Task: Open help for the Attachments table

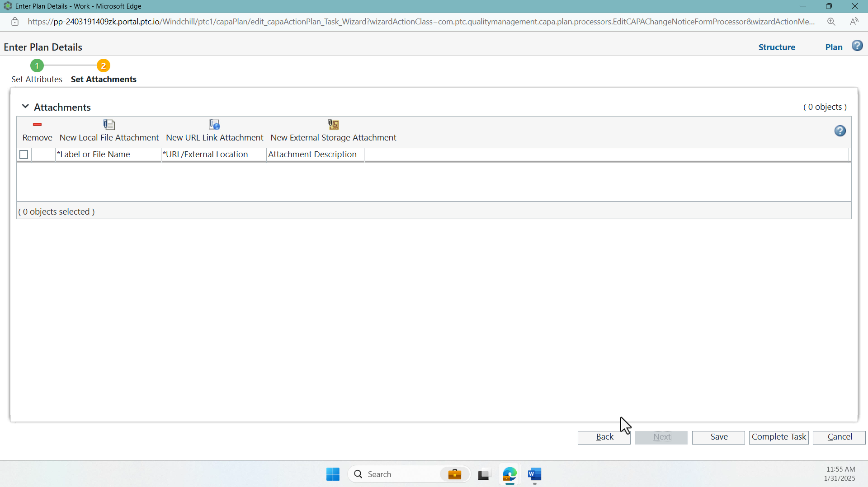Action: point(840,131)
